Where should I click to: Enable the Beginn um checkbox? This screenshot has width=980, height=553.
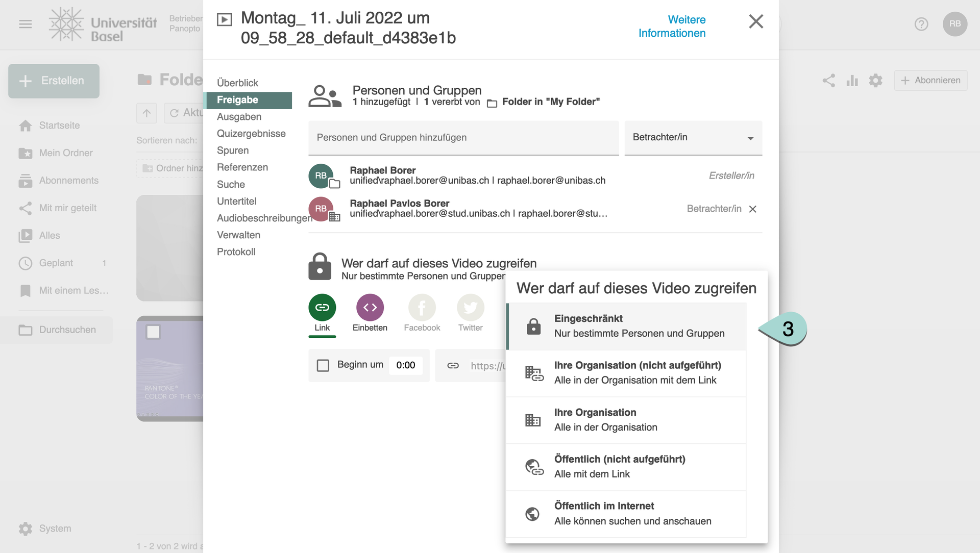point(323,365)
